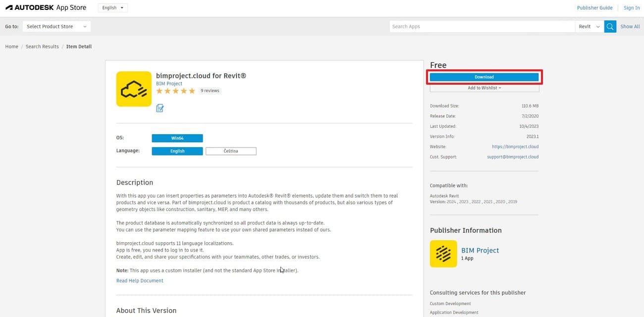Return to Search Results breadcrumb
The image size is (644, 317).
coord(42,46)
